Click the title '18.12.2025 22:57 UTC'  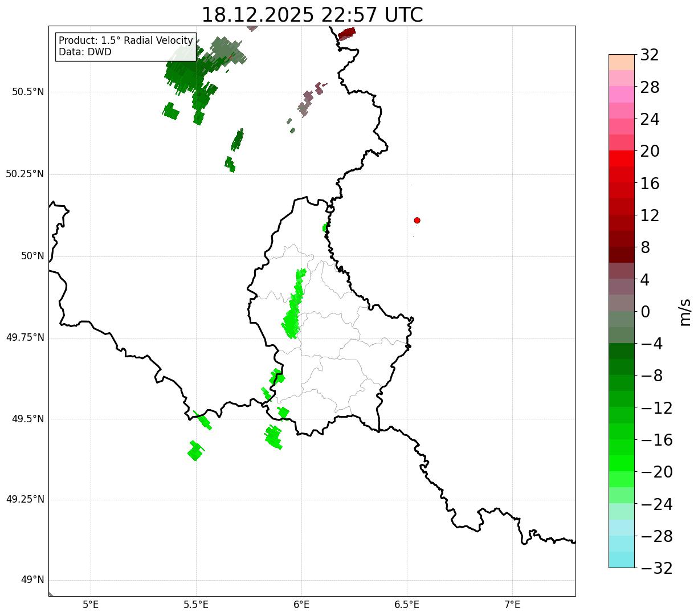coord(312,15)
